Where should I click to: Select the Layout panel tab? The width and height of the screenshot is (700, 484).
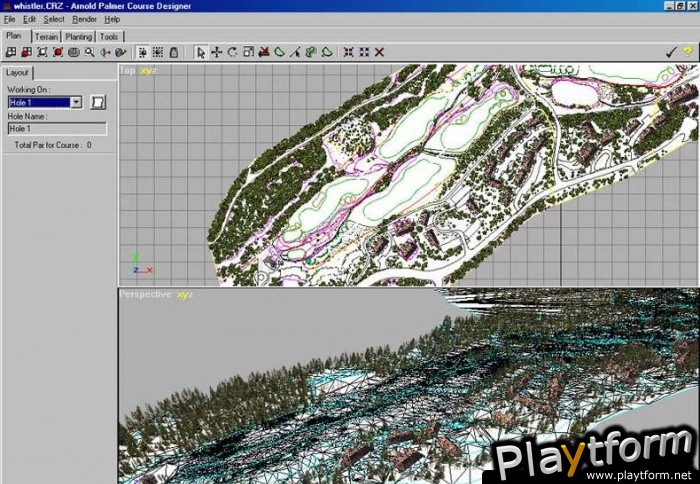point(17,72)
